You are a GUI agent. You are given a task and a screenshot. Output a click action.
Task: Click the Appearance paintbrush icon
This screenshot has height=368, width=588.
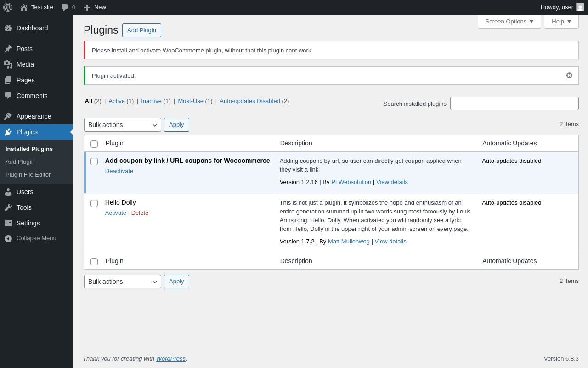point(8,116)
